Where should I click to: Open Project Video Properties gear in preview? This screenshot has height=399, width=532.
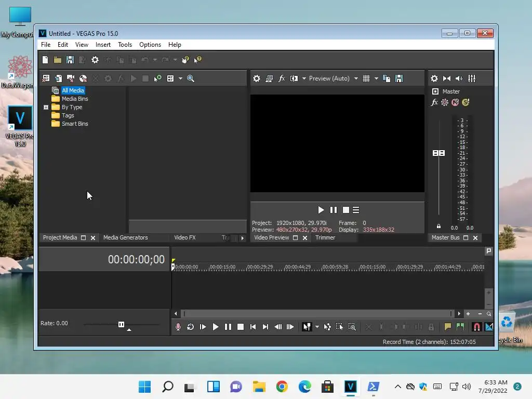(x=257, y=79)
